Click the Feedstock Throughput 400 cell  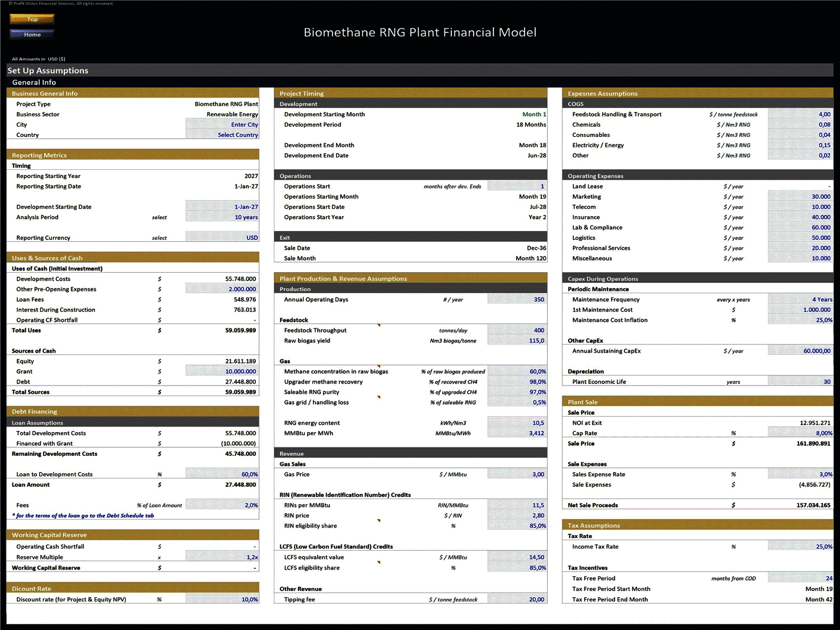pos(517,330)
